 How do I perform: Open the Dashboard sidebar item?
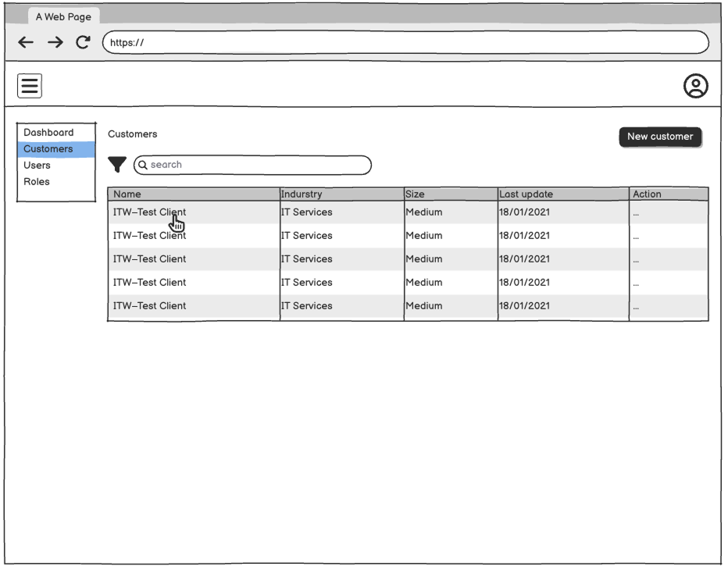[48, 133]
